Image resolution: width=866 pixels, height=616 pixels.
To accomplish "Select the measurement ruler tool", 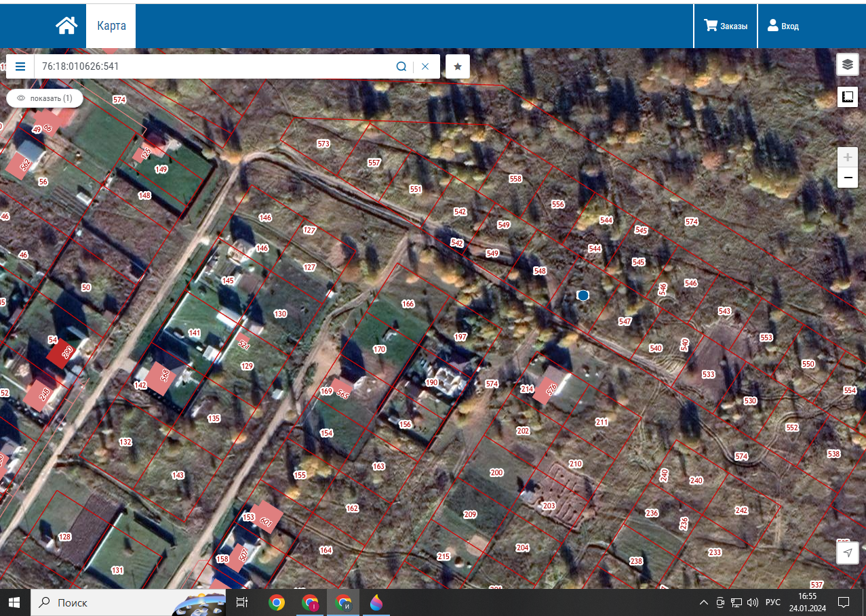I will click(847, 97).
